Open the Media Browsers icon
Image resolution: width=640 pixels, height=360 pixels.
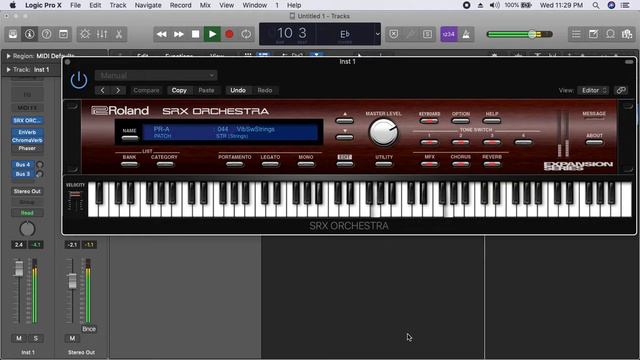pos(627,34)
